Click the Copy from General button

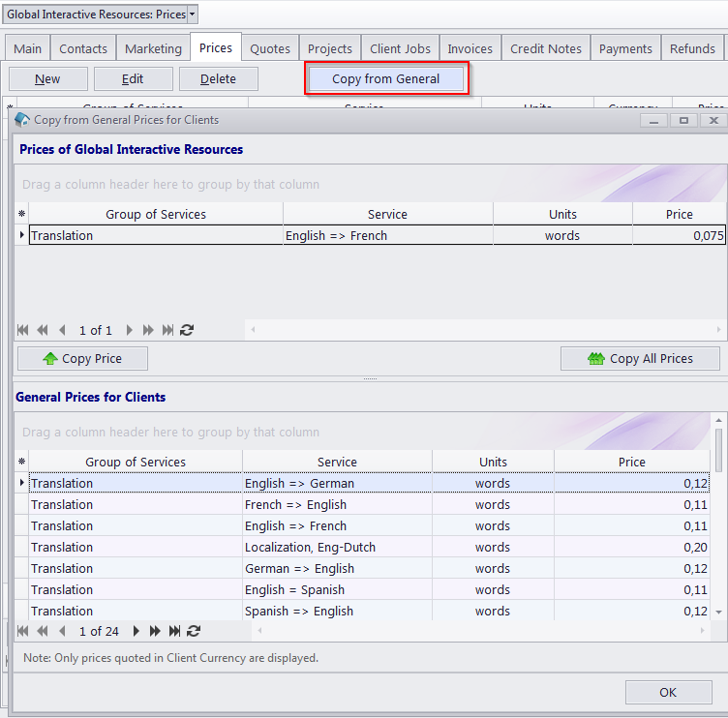coord(386,79)
